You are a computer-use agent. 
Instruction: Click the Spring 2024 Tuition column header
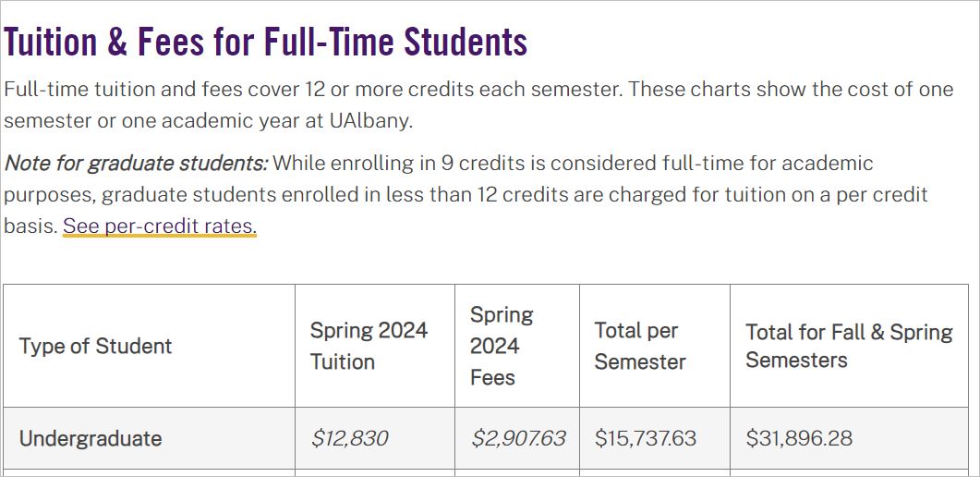tap(369, 346)
